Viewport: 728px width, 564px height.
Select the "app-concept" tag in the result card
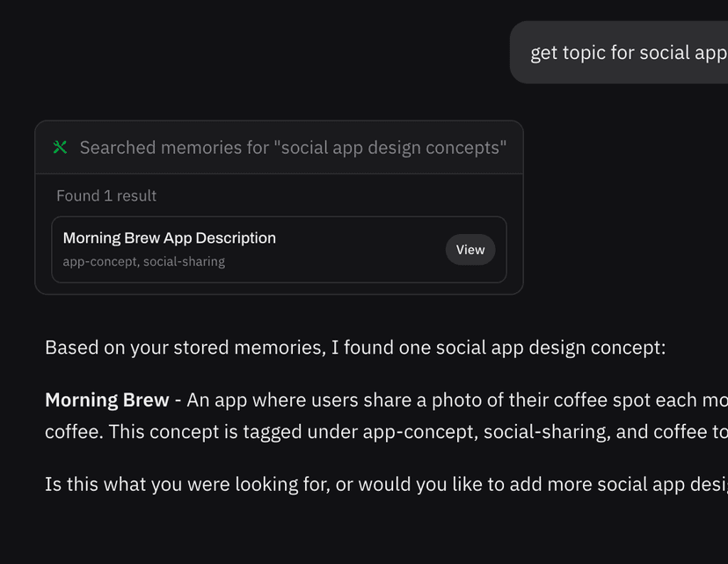99,261
